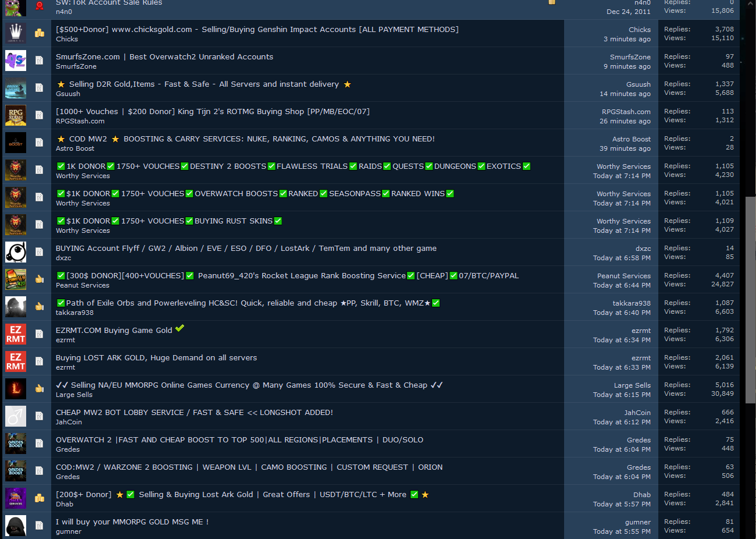This screenshot has width=756, height=539.
Task: Click document icon on the RPGStash ROTMG thread
Action: 39,115
